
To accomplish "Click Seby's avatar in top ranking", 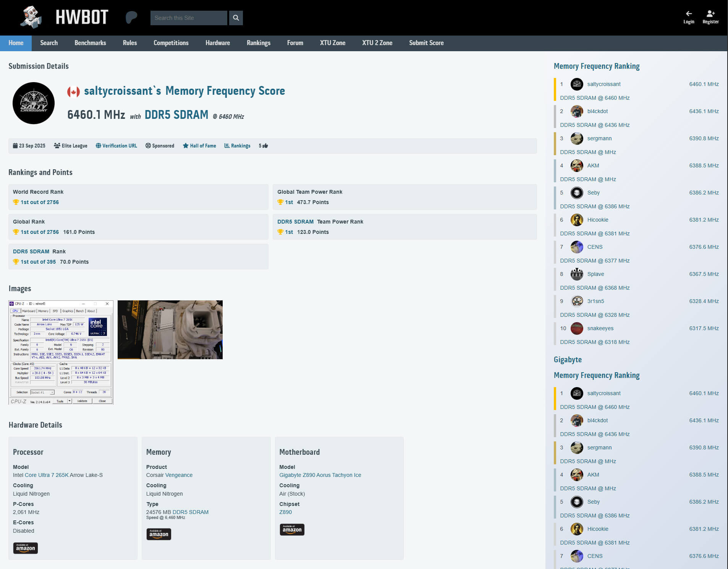I will coord(577,193).
